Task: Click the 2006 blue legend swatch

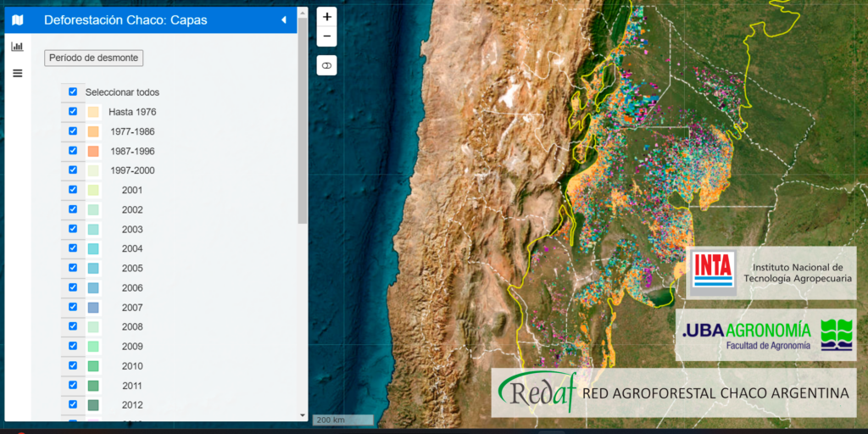Action: coord(93,288)
